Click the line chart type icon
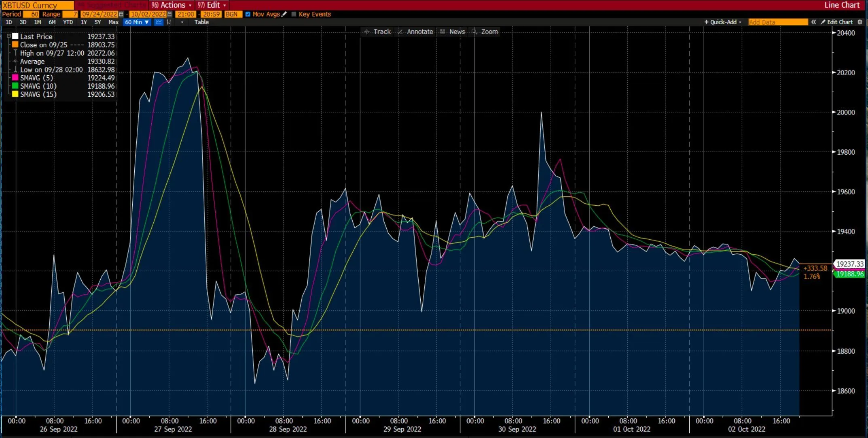The image size is (868, 438). (159, 22)
